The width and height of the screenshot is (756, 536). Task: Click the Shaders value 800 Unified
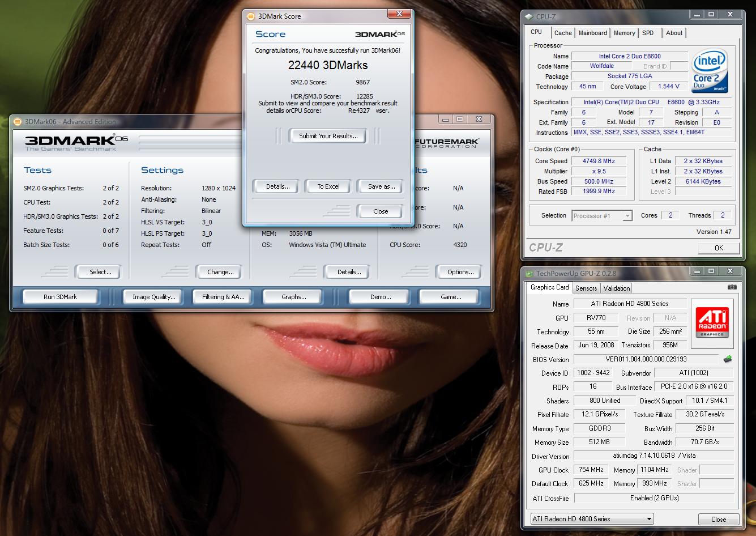605,401
